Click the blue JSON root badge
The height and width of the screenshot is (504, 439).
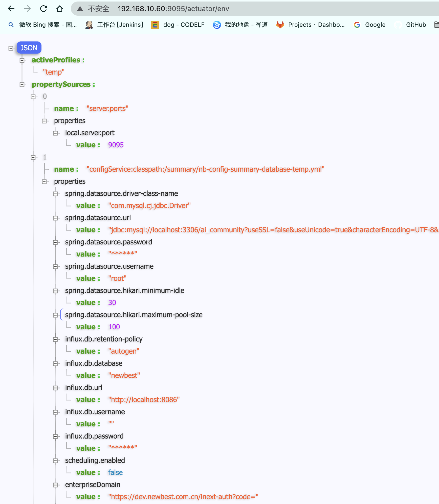pos(29,48)
